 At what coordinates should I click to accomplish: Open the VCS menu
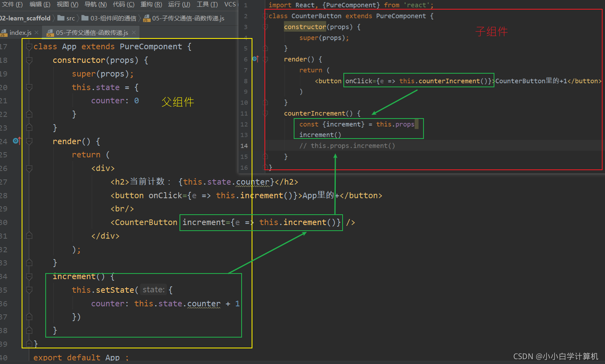click(230, 4)
